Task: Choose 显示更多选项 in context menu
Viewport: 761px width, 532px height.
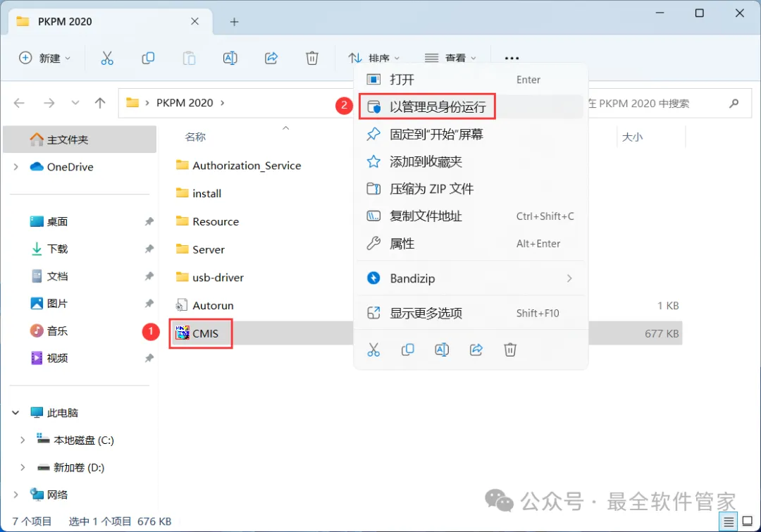Action: click(x=470, y=313)
